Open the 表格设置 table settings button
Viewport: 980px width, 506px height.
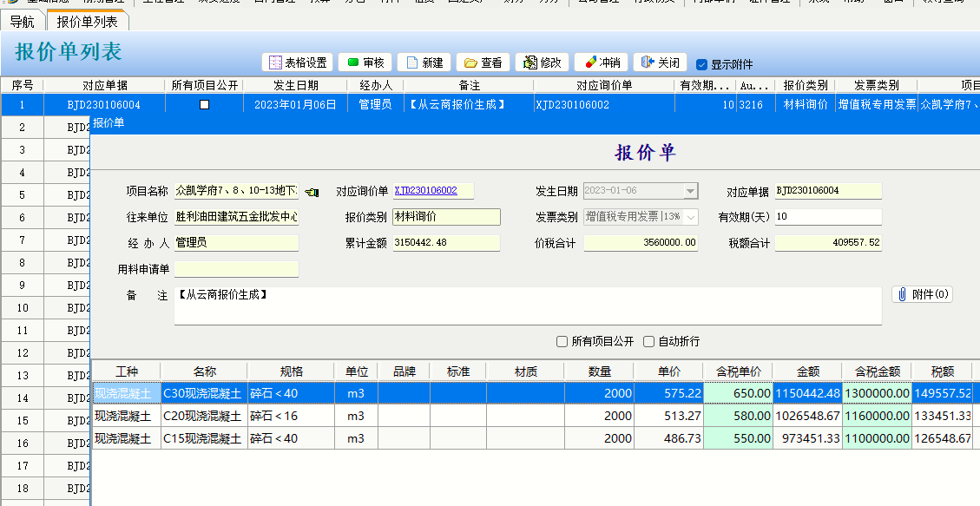click(298, 62)
